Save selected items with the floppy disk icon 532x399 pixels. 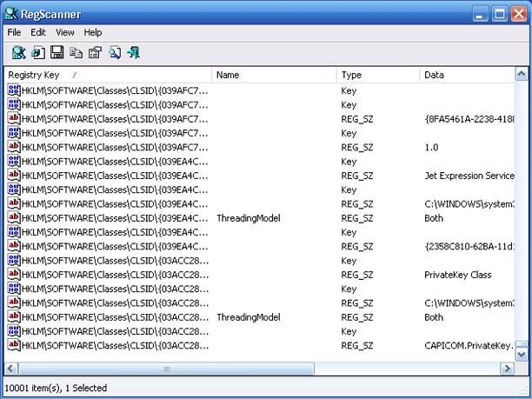point(57,52)
